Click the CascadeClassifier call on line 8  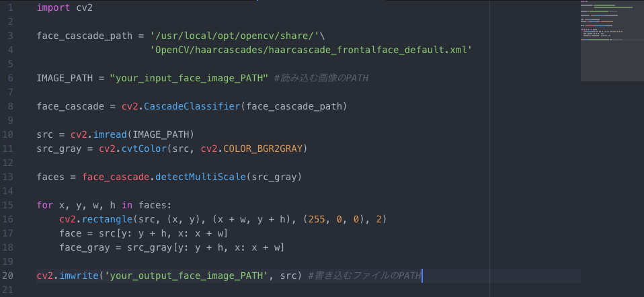[192, 106]
